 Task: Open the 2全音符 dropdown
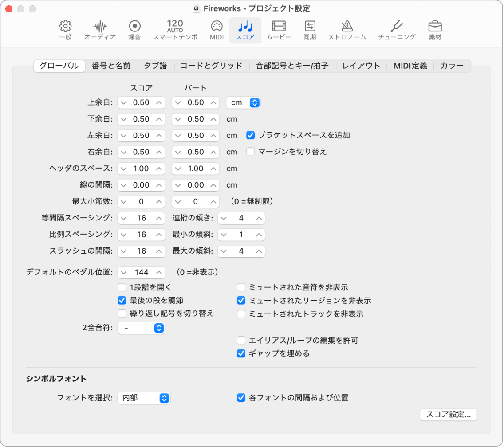tap(141, 328)
